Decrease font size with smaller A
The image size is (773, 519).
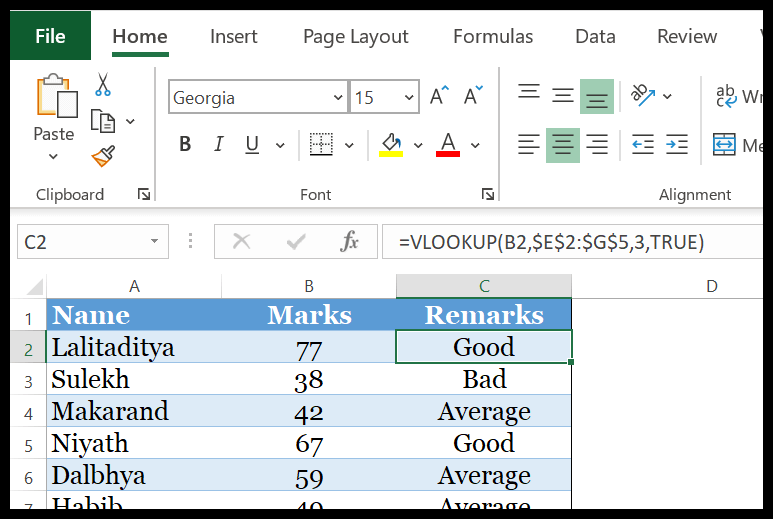pos(473,96)
